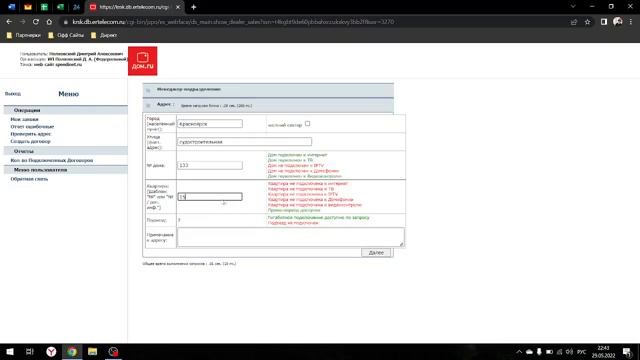Click the address notes text area
Screen dimensions: 640x360
(x=291, y=237)
